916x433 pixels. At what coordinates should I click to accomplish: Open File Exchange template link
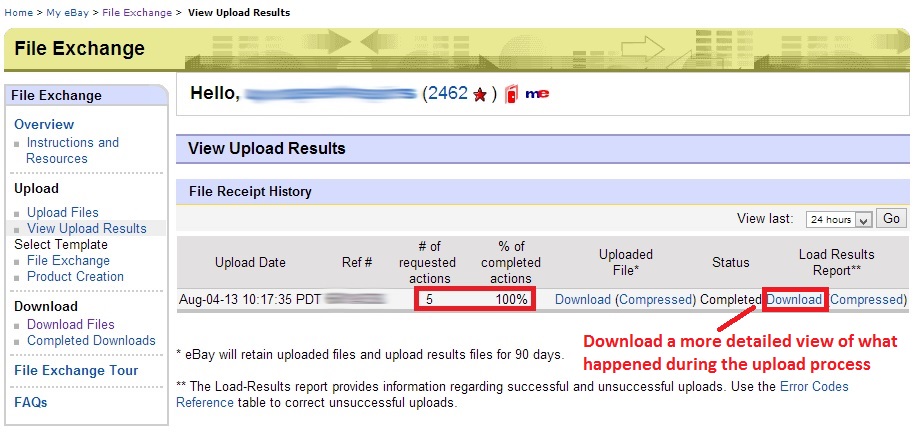click(x=68, y=261)
